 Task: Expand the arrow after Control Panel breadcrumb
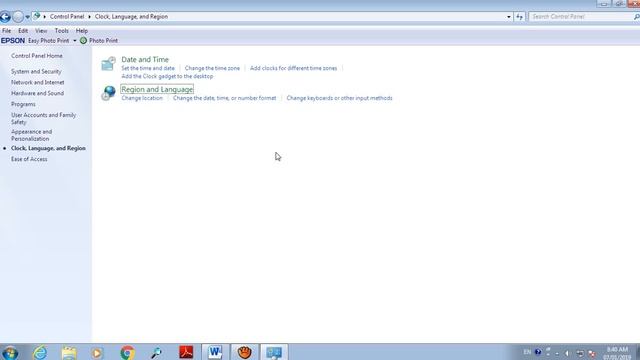point(89,17)
